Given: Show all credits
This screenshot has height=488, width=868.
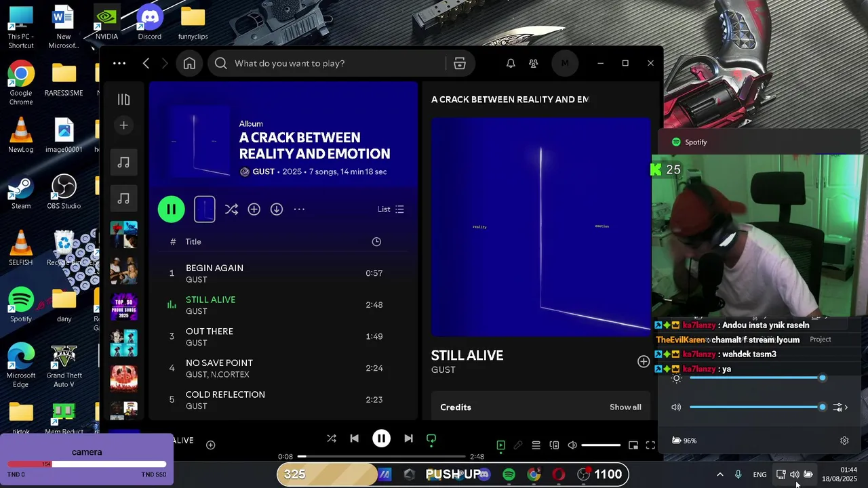Looking at the screenshot, I should pos(625,407).
